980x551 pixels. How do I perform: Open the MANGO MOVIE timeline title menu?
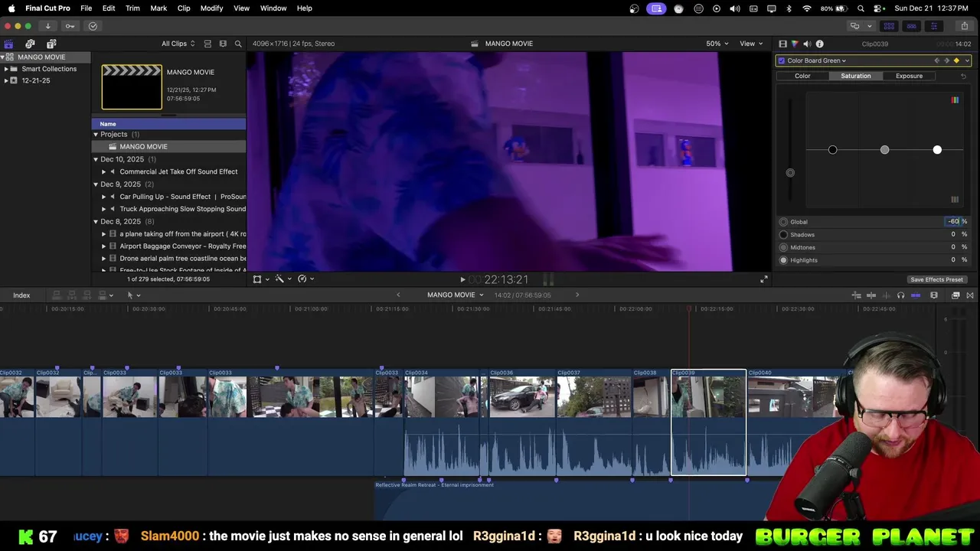click(x=455, y=295)
